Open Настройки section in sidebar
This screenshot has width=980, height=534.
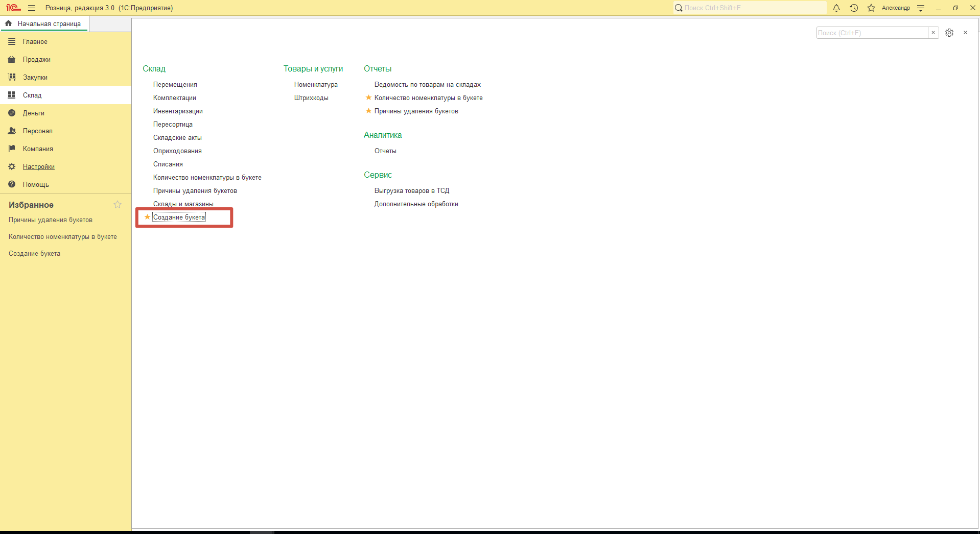coord(38,167)
